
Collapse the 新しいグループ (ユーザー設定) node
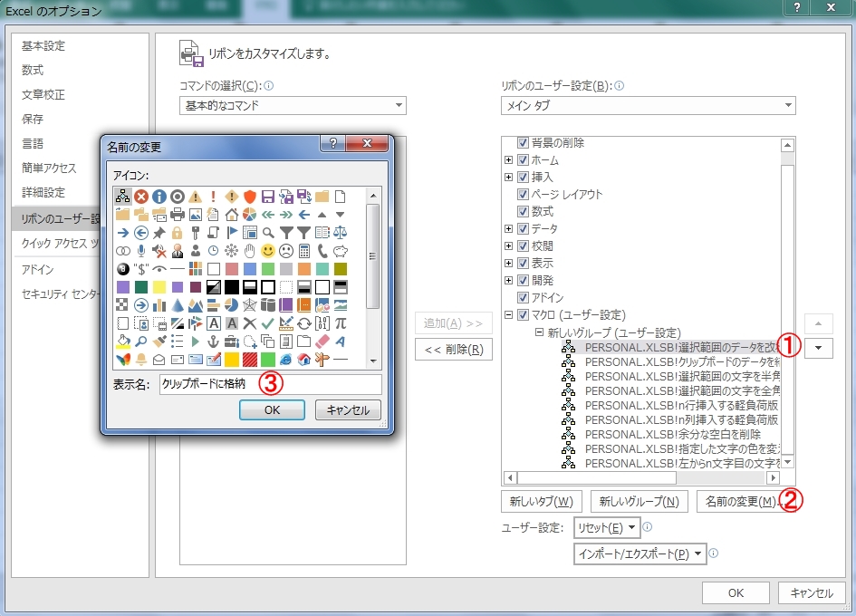539,332
